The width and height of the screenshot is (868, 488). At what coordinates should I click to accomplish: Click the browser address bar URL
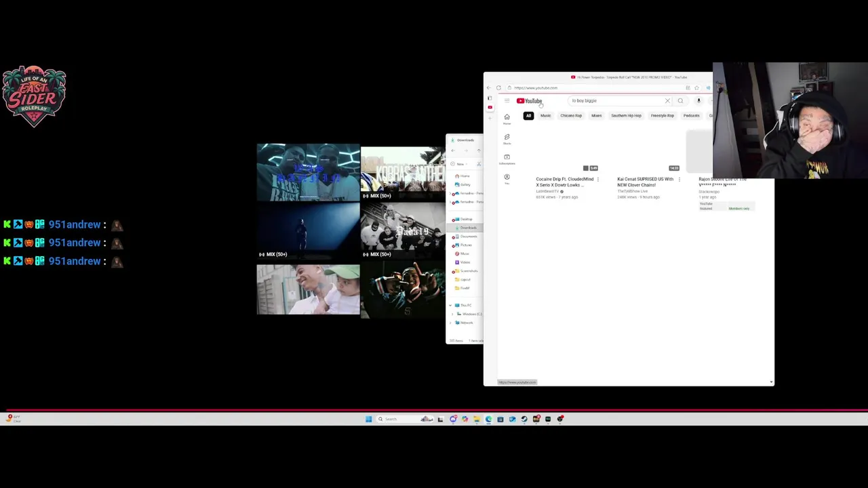536,87
